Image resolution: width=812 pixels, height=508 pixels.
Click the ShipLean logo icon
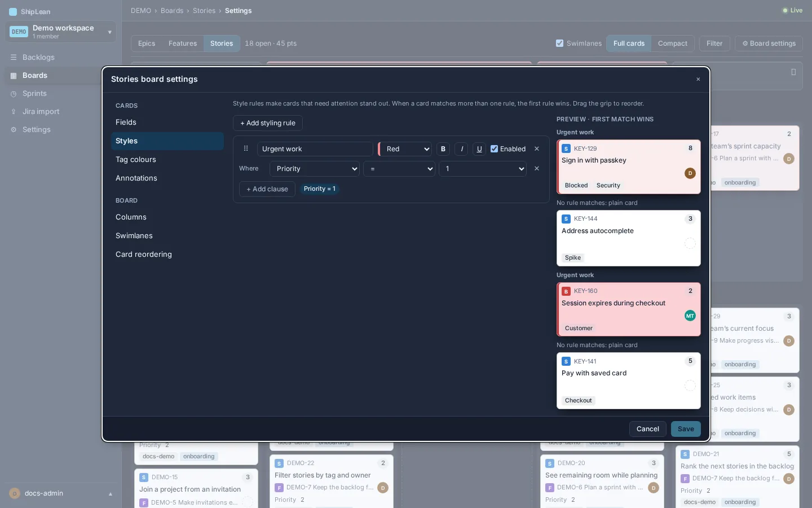click(x=13, y=12)
